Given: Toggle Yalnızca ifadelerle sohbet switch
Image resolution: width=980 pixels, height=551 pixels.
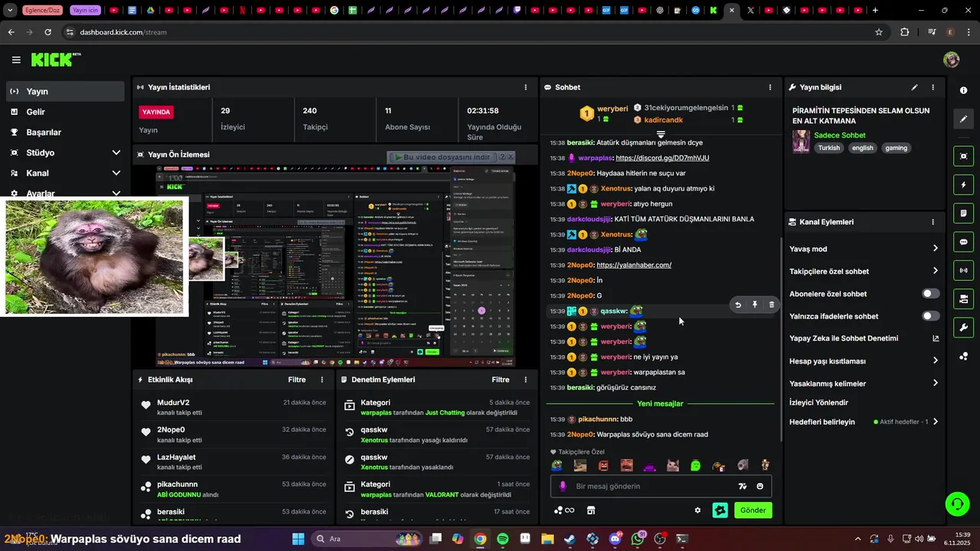Looking at the screenshot, I should [931, 316].
